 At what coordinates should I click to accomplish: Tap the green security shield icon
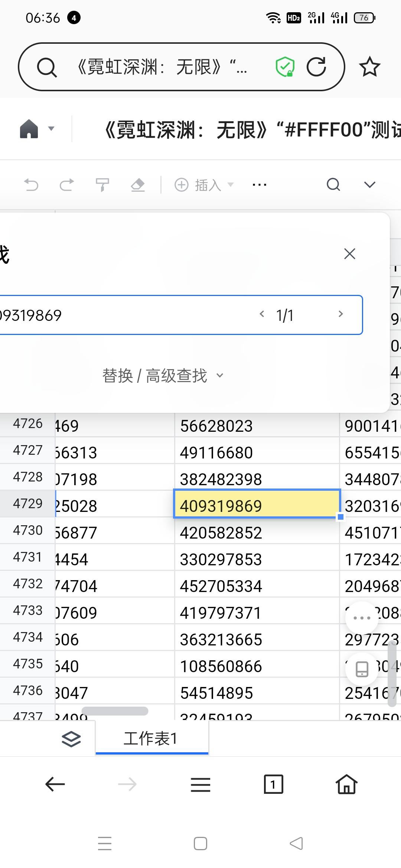(285, 67)
